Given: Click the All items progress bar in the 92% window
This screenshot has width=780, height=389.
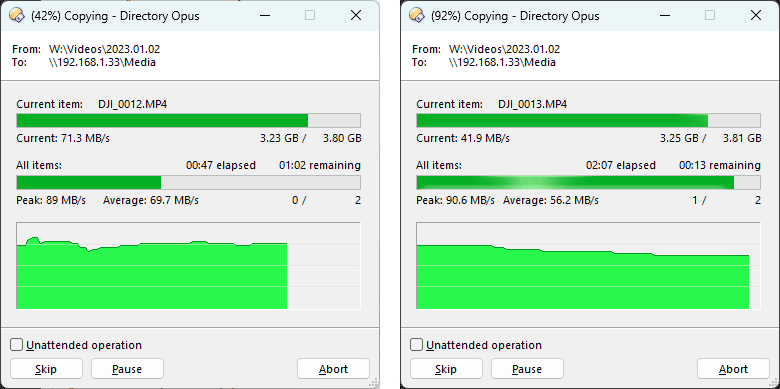Looking at the screenshot, I should click(588, 183).
